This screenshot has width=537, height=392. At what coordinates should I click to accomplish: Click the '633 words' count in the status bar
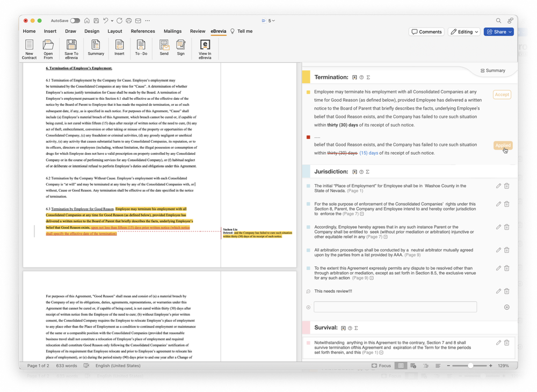pos(67,366)
